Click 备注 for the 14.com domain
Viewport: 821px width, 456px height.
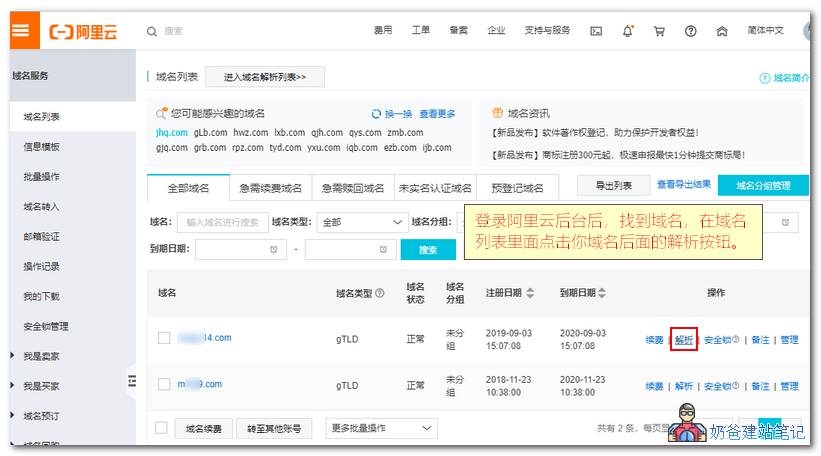760,340
